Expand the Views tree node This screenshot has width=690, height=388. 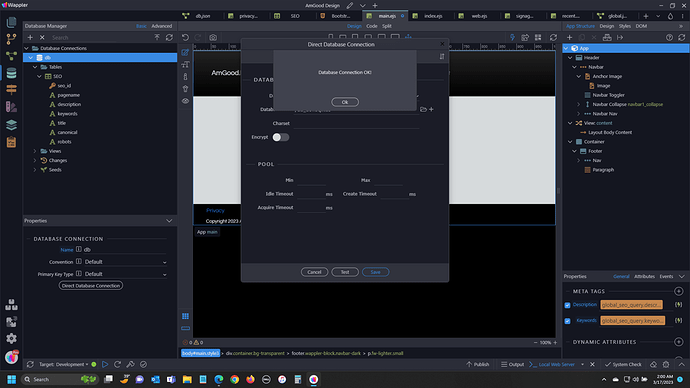pos(35,151)
